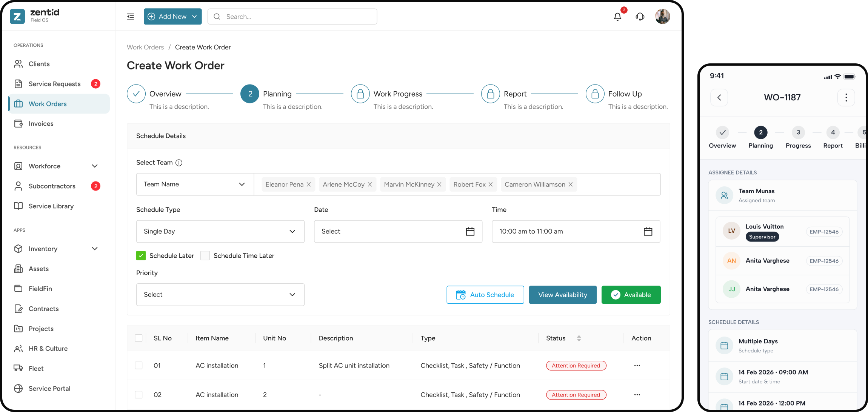Tick the checkbox for row 01
Screen dimensions: 868x412
tap(139, 366)
